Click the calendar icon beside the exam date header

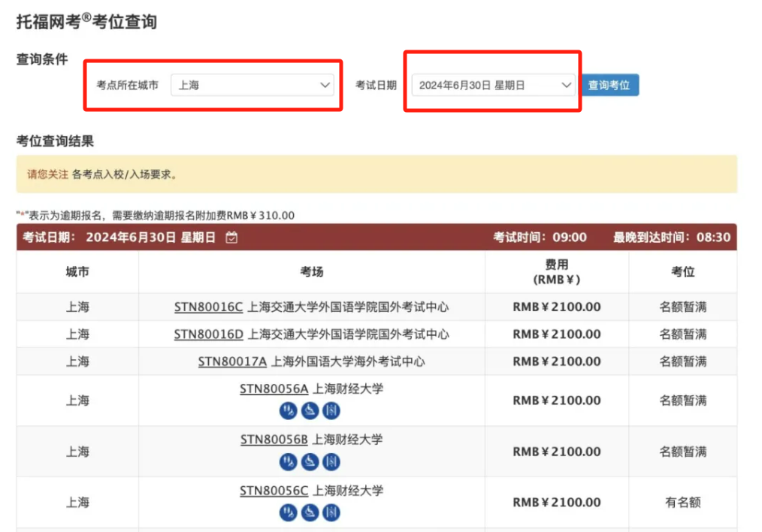click(x=231, y=237)
